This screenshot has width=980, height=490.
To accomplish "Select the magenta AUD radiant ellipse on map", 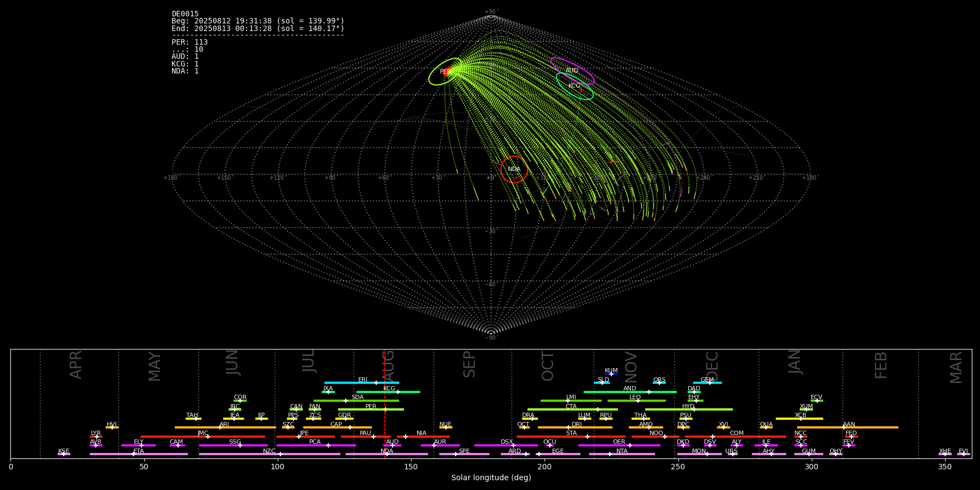I will pos(572,71).
